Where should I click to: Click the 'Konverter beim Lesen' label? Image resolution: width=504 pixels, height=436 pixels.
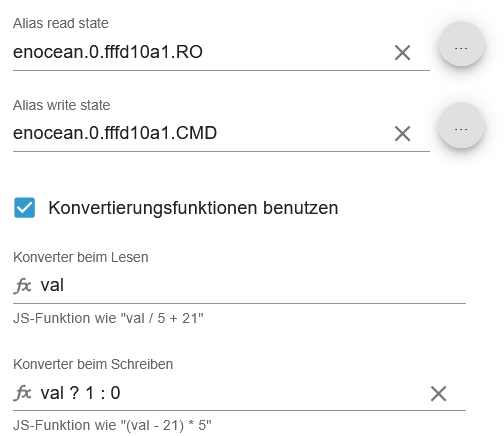(81, 257)
